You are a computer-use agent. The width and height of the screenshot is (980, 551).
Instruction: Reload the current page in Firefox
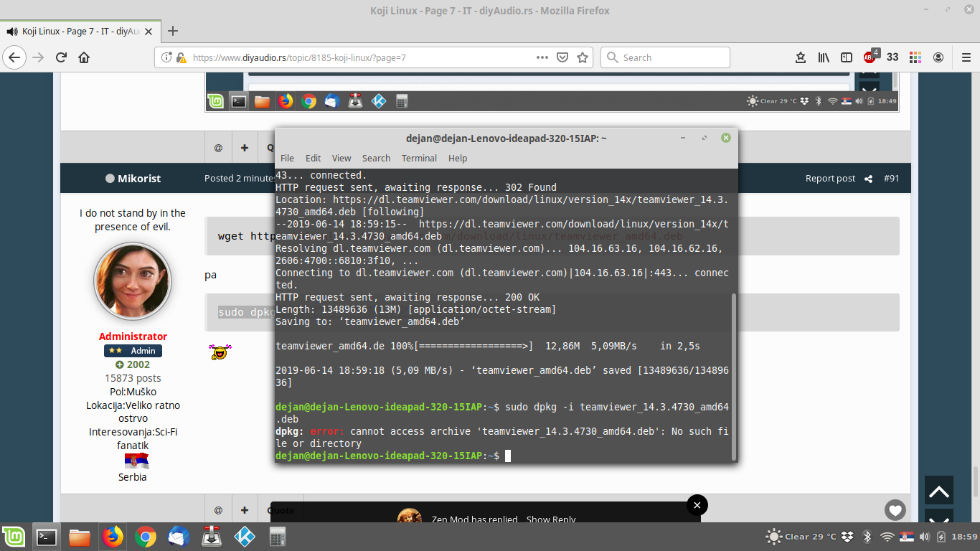point(61,57)
